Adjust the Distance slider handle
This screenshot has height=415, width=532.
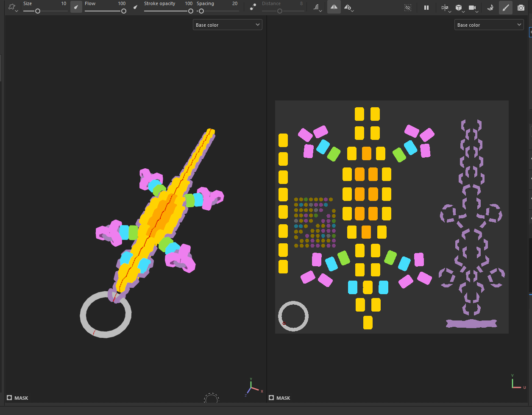tap(280, 11)
